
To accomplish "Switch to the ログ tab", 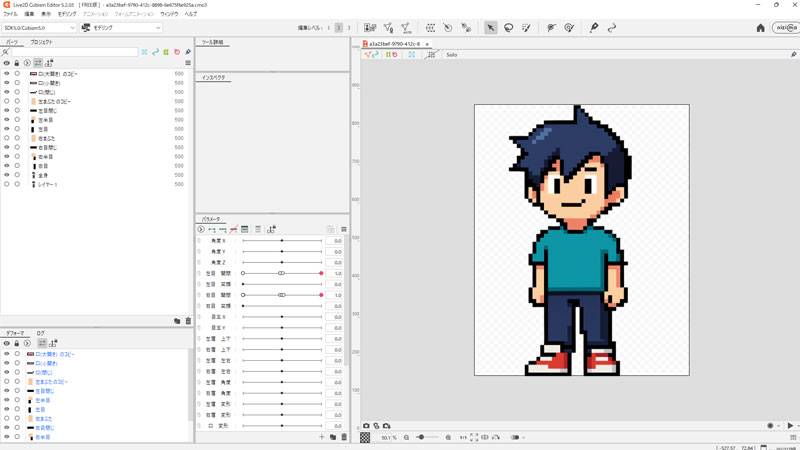I will [x=40, y=333].
